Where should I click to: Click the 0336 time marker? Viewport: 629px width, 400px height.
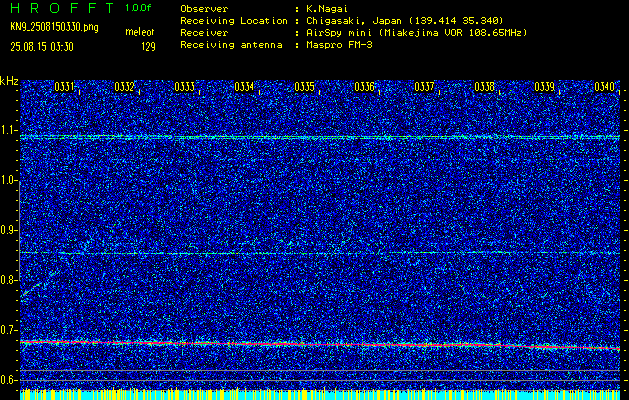[364, 87]
